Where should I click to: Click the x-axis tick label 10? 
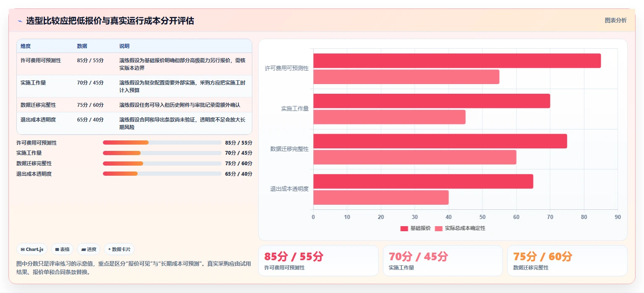click(347, 217)
